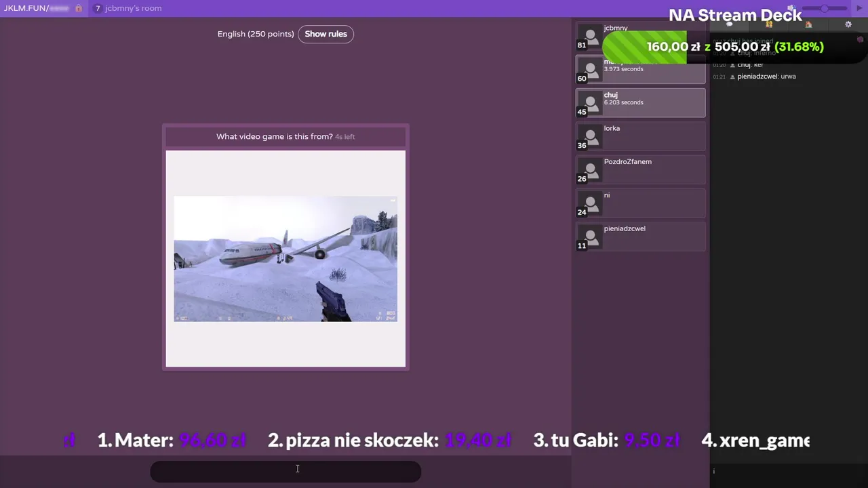
Task: Click the avatar with score 60
Action: [x=591, y=70]
